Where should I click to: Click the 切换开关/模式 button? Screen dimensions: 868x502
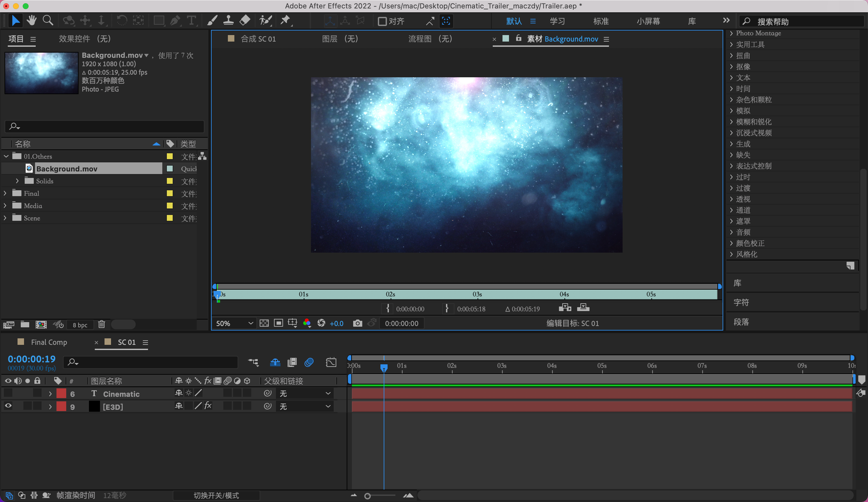click(x=216, y=495)
